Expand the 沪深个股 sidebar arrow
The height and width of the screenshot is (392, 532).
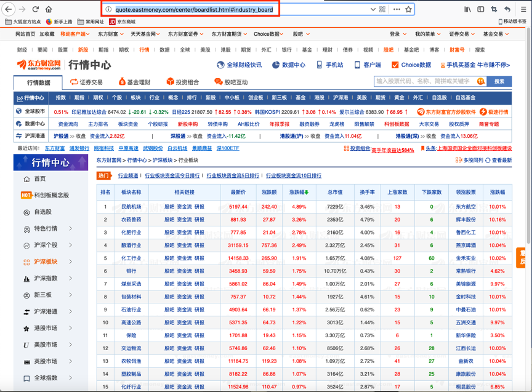[x=71, y=245]
